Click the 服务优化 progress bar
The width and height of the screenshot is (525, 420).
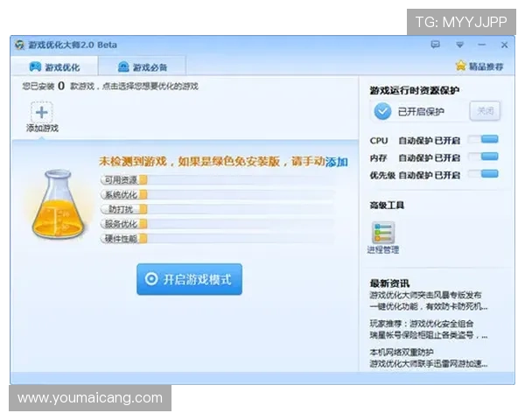217,224
